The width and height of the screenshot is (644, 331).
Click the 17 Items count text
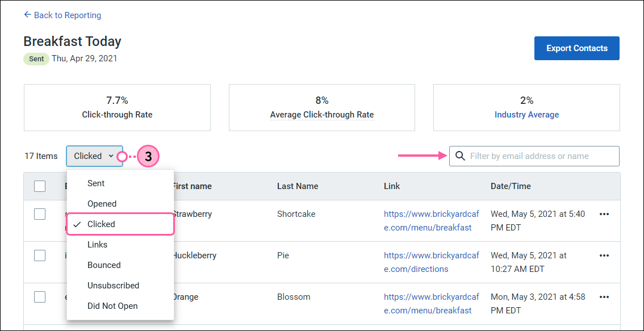point(41,156)
